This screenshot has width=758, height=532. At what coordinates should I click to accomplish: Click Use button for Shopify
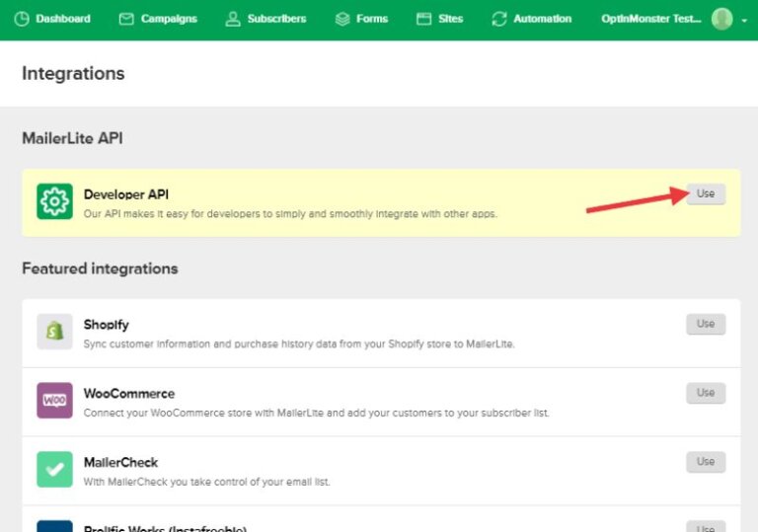point(706,324)
